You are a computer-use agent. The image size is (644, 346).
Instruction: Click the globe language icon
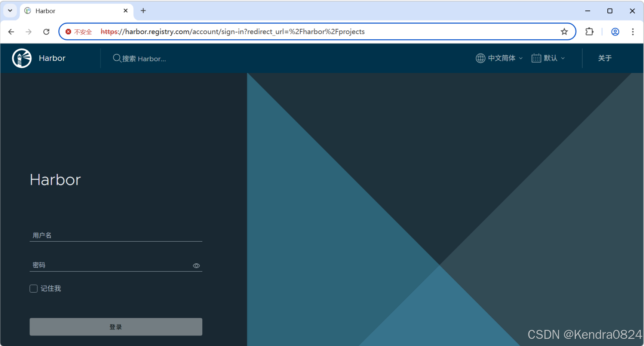pos(481,58)
